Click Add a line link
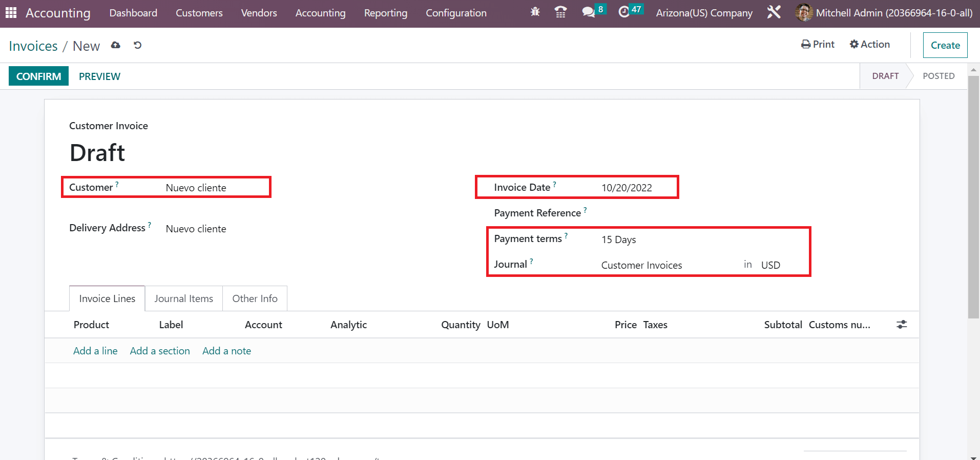 (x=95, y=351)
